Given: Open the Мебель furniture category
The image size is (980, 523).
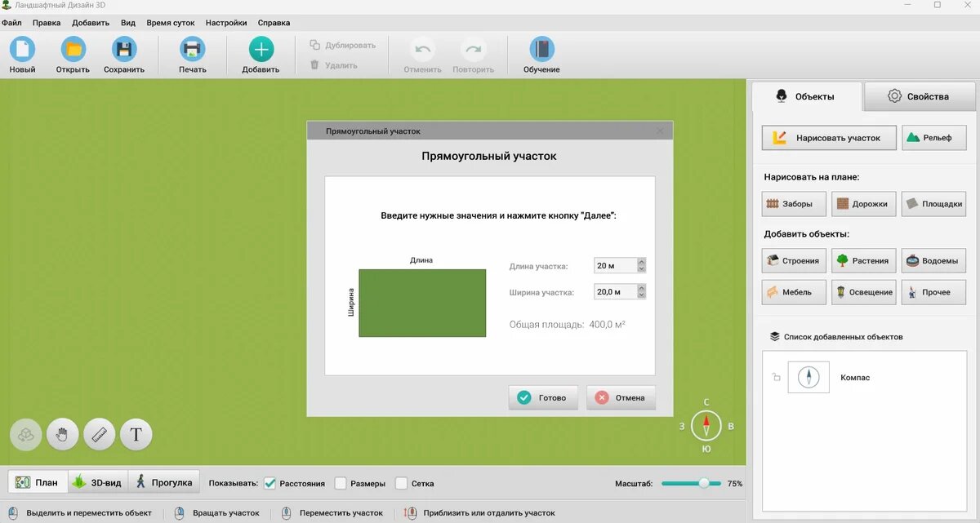Looking at the screenshot, I should [x=795, y=292].
